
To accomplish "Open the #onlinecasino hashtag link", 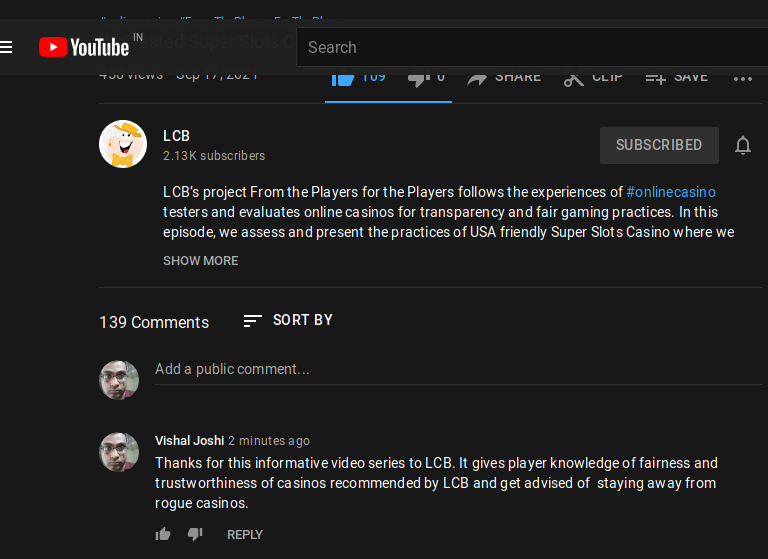I will point(671,192).
